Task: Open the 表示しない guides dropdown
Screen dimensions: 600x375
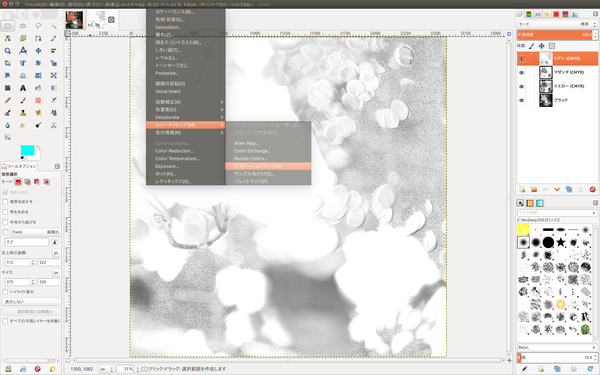Action: 32,302
